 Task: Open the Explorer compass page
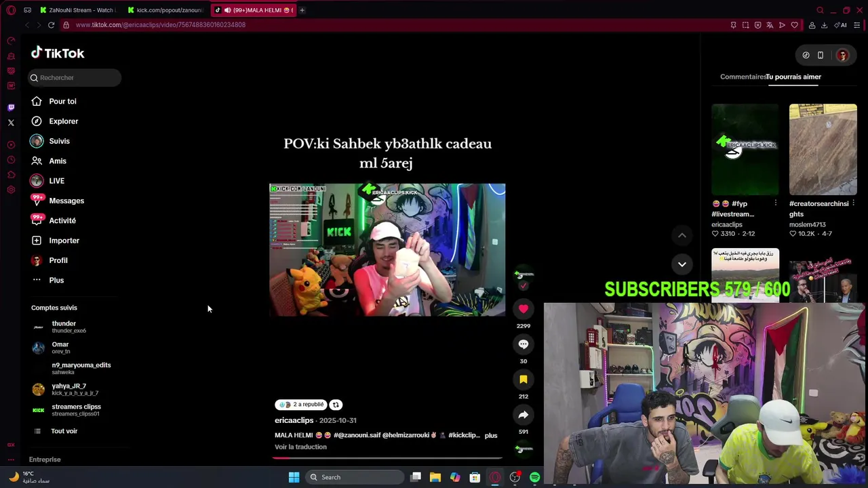[54, 121]
